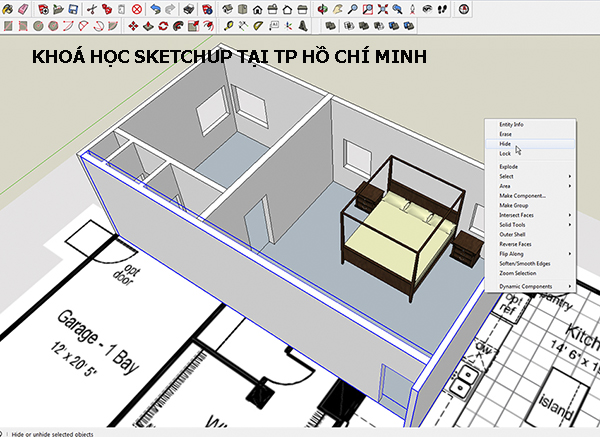Choose Make Component... in context menu
This screenshot has width=600, height=437.
(530, 196)
